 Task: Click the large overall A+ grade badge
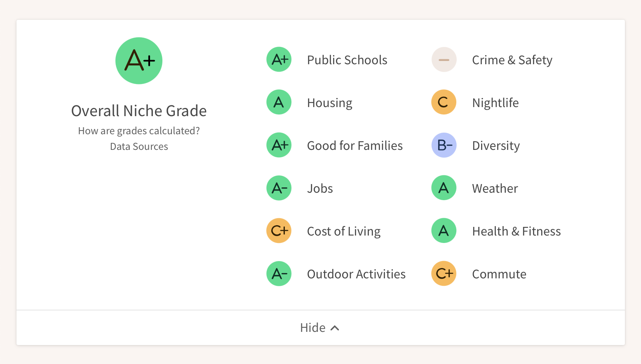[139, 61]
